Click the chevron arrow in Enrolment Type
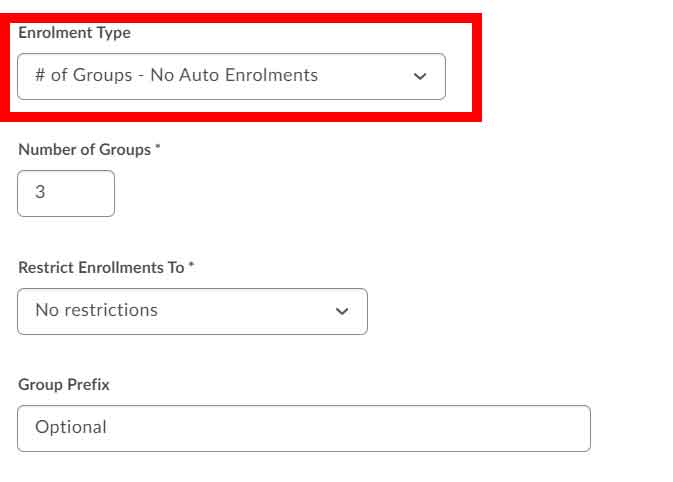Image resolution: width=673 pixels, height=482 pixels. (420, 77)
